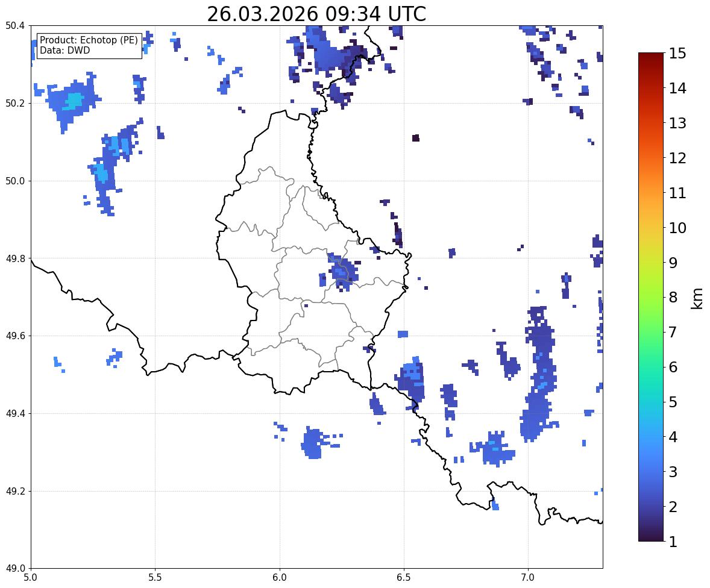710x588 pixels.
Task: Click latitude axis label 50.4
Action: pyautogui.click(x=14, y=26)
